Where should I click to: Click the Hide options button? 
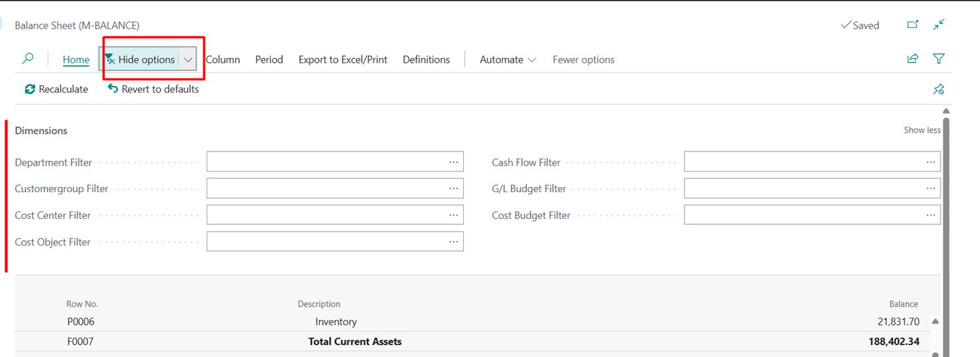[140, 59]
